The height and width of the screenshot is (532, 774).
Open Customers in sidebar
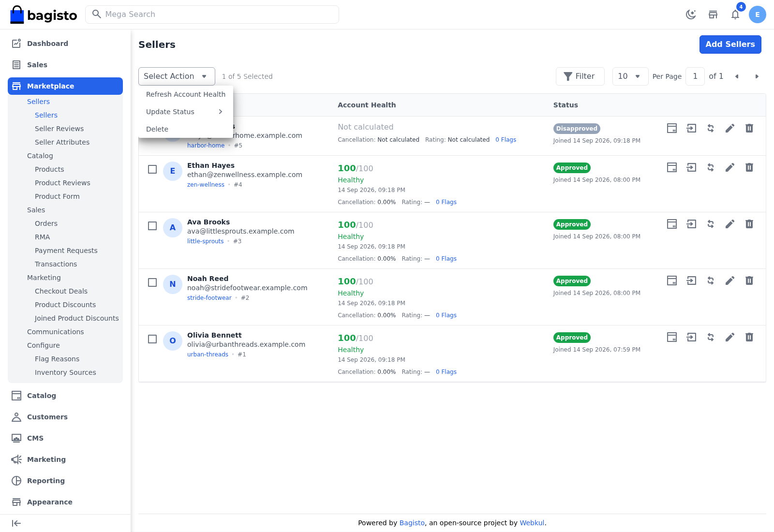65,417
